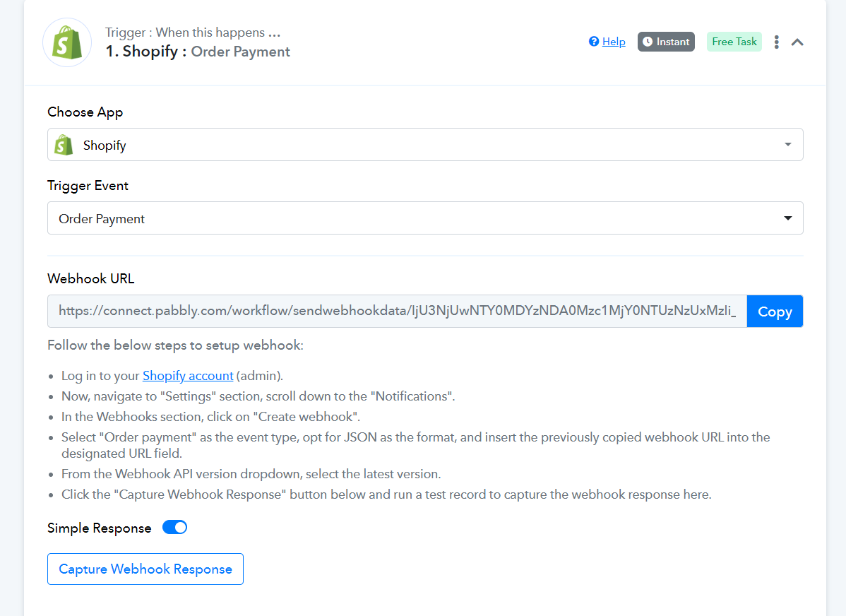
Task: Click the trigger title Shopify : Order Payment
Action: (x=198, y=52)
